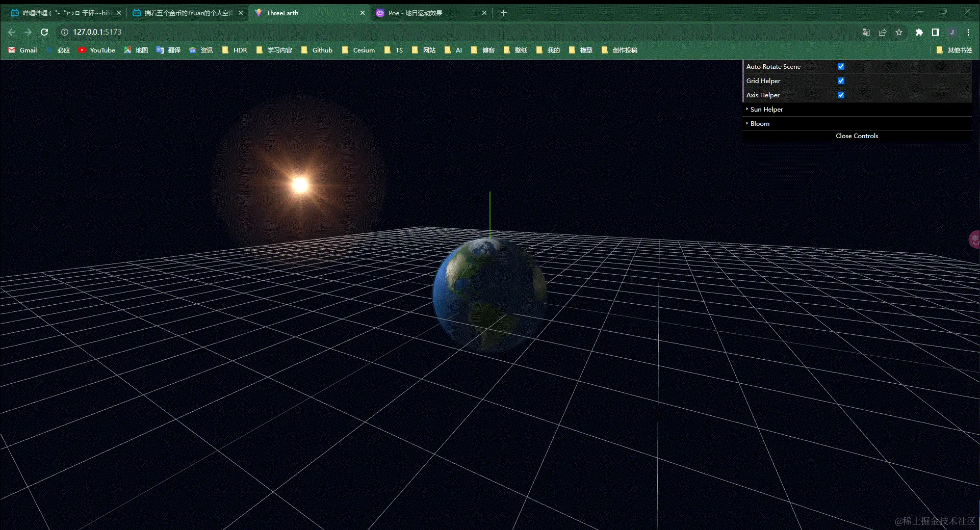Expand the Sun Helper folder

(857, 109)
